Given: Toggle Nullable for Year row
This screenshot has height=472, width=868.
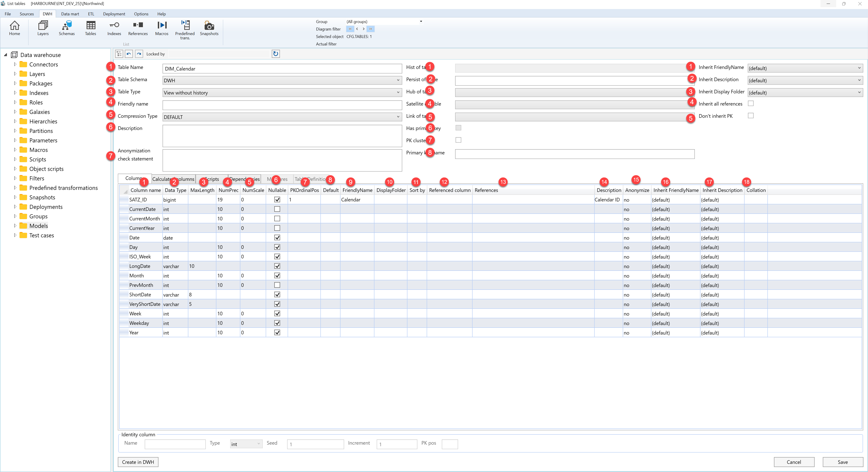Looking at the screenshot, I should (x=277, y=332).
